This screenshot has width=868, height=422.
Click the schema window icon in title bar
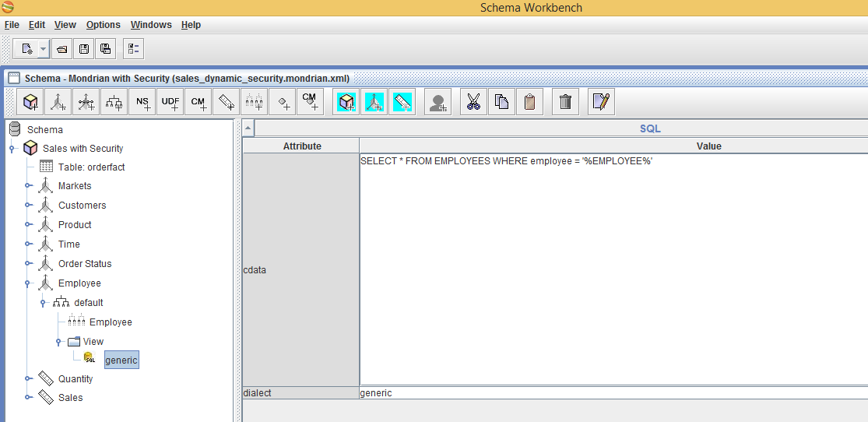pos(14,78)
